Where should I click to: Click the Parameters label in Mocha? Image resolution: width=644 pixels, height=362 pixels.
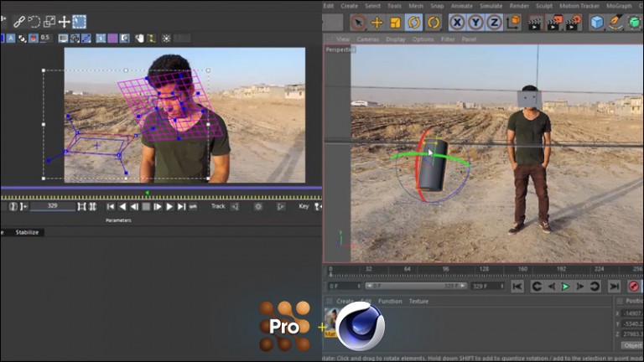click(118, 220)
